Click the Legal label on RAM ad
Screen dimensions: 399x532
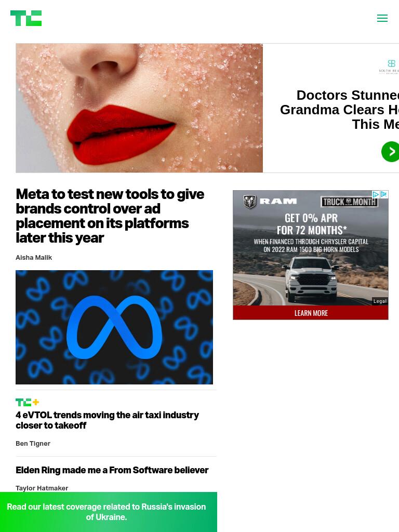[380, 301]
